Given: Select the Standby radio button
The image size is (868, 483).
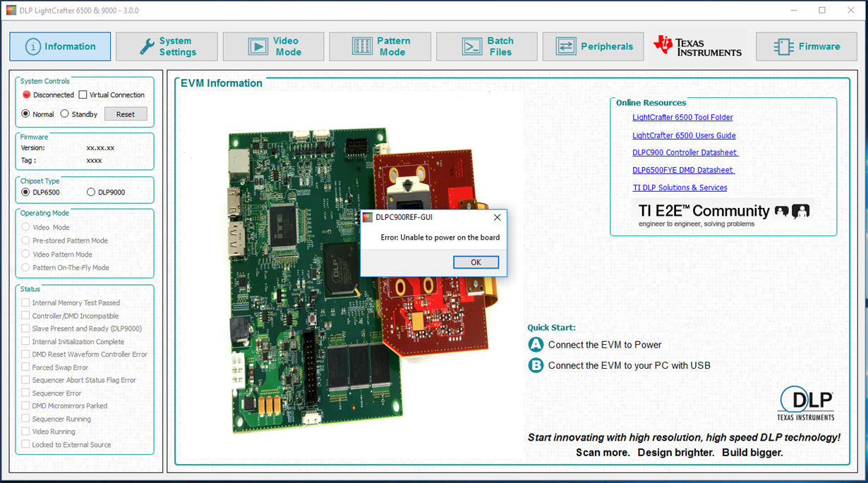Looking at the screenshot, I should click(x=64, y=114).
